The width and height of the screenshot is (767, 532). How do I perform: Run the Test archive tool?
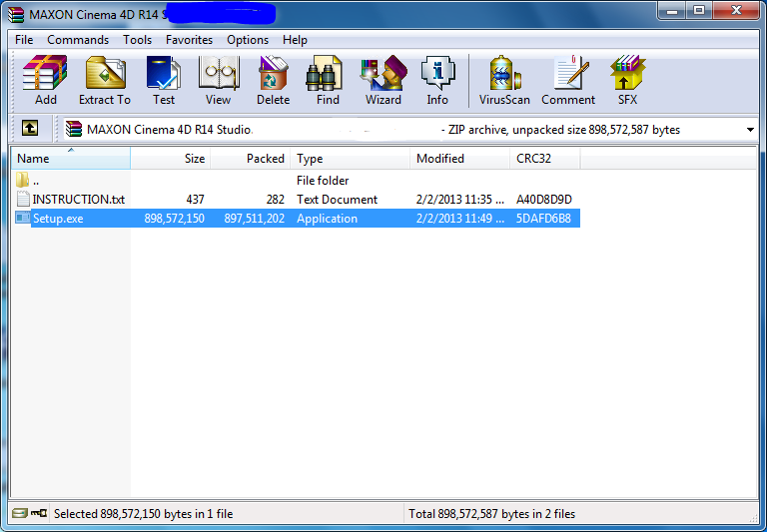pos(164,73)
